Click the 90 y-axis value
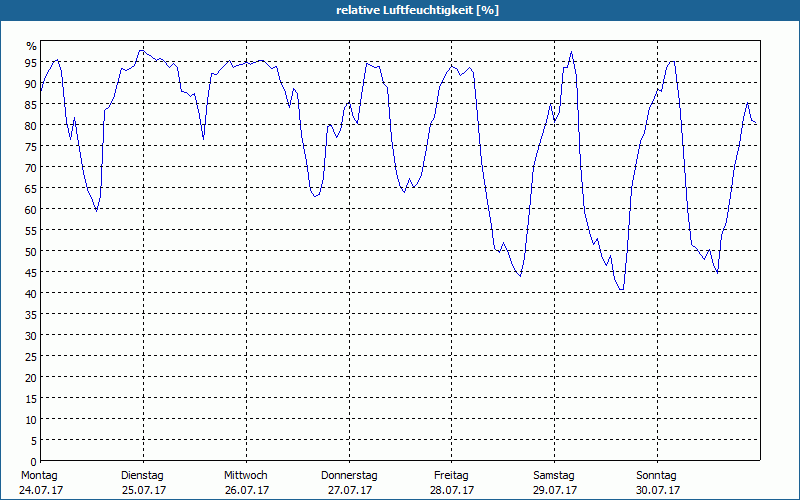The height and width of the screenshot is (500, 800). (x=32, y=84)
